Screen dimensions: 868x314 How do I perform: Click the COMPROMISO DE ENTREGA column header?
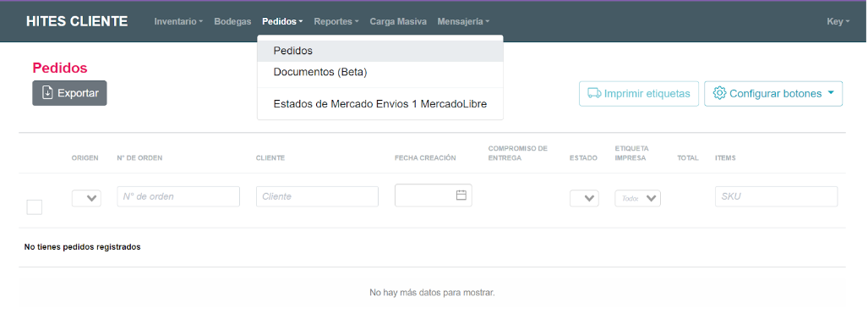(517, 153)
